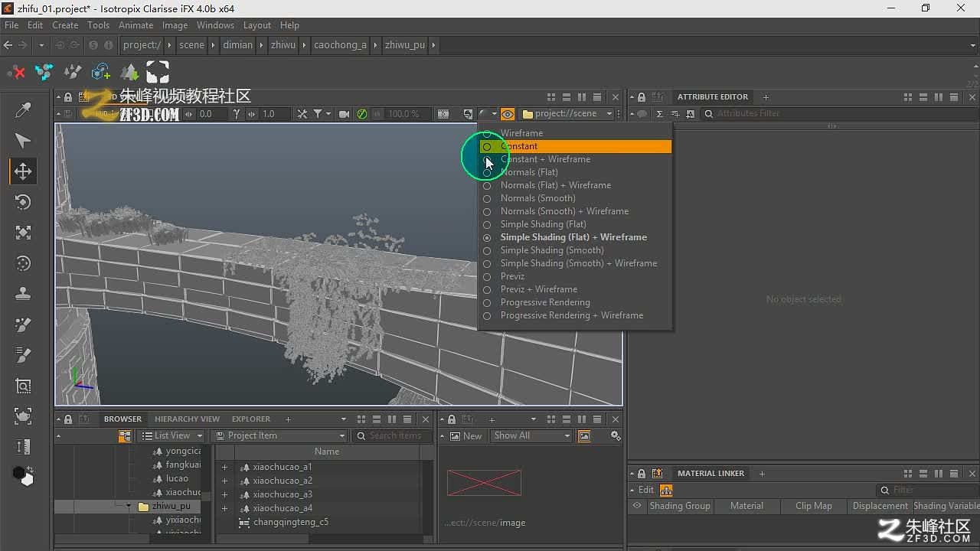The height and width of the screenshot is (551, 980).
Task: Click caochong_a in the path breadcrumb
Action: 340,44
